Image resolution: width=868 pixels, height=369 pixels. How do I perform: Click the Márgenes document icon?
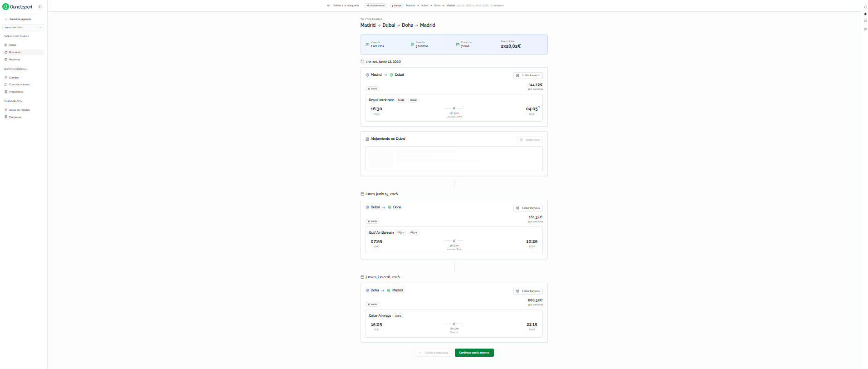6,117
